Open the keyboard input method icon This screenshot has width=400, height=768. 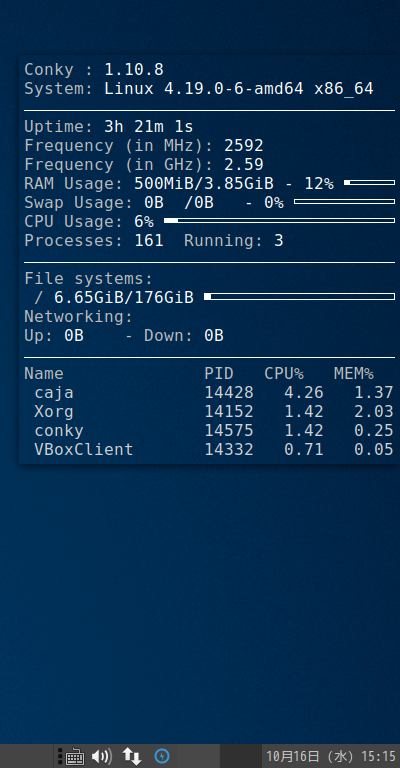coord(74,757)
